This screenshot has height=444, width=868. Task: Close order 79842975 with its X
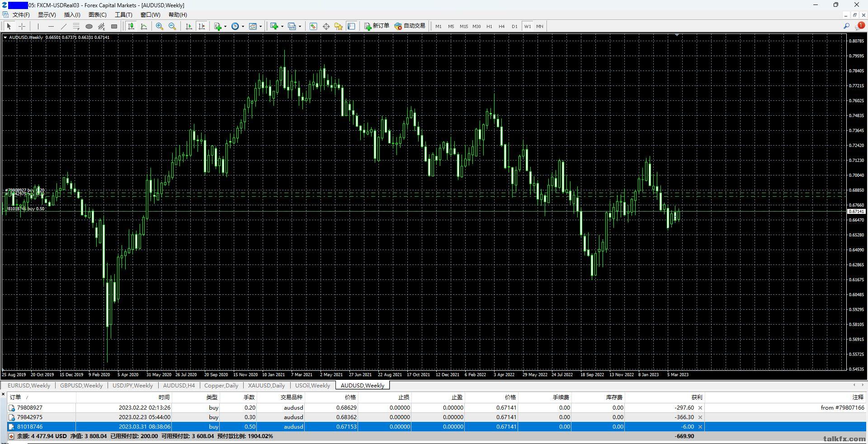(x=700, y=417)
